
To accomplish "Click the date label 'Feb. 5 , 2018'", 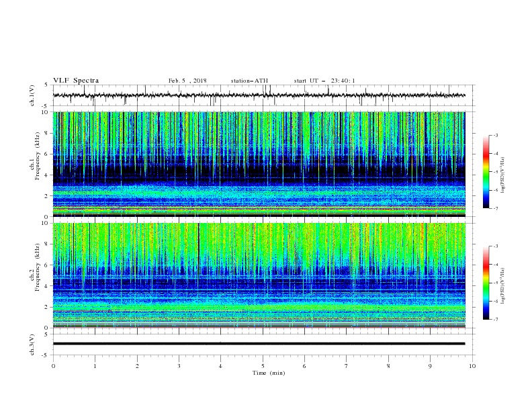I will [x=187, y=81].
